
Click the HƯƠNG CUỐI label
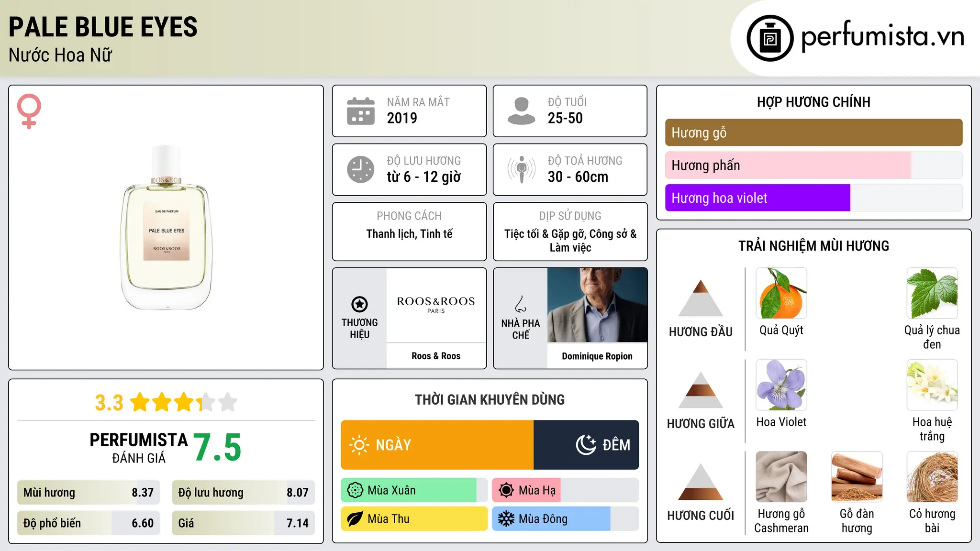701,516
